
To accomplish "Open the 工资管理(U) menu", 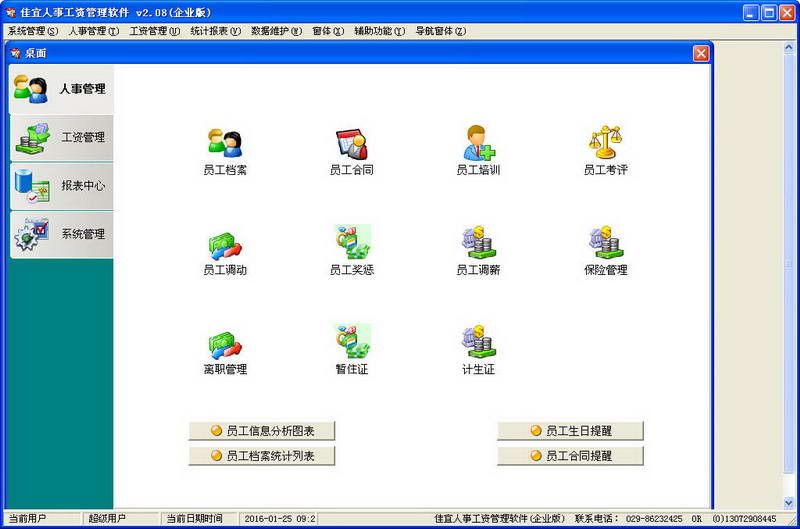I will [155, 31].
